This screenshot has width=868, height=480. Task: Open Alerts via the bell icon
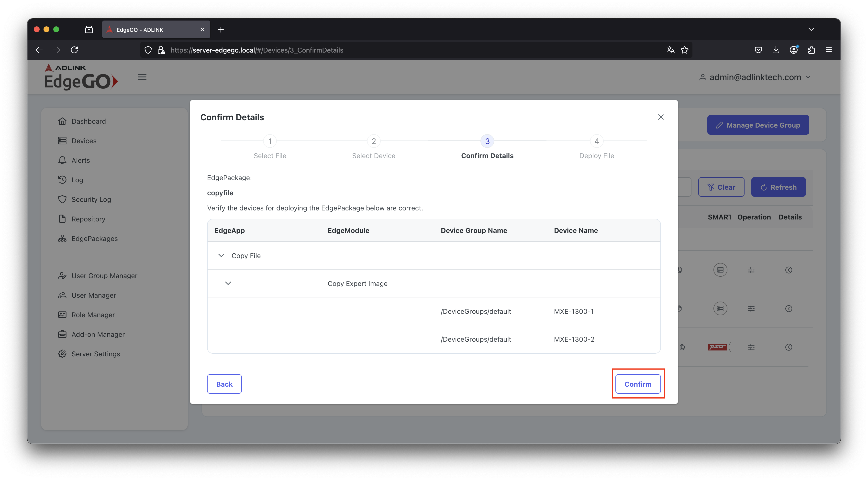62,160
